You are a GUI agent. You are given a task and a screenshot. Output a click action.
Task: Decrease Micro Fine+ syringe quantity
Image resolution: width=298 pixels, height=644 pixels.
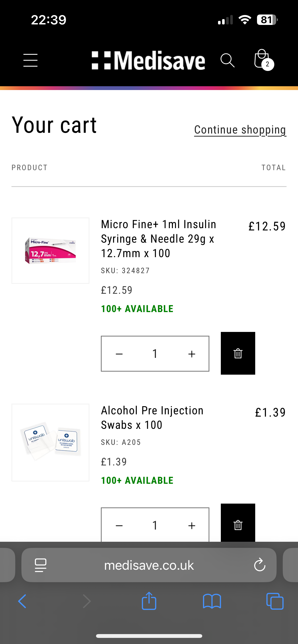click(x=119, y=354)
